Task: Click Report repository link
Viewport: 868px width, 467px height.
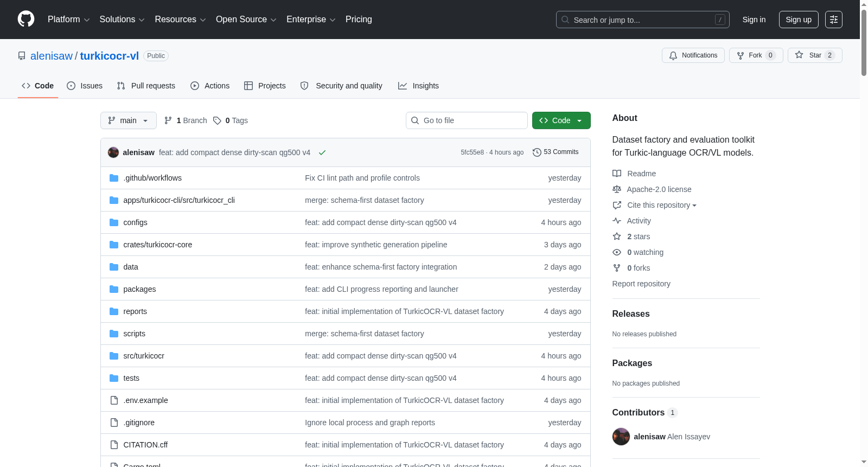Action: [641, 284]
